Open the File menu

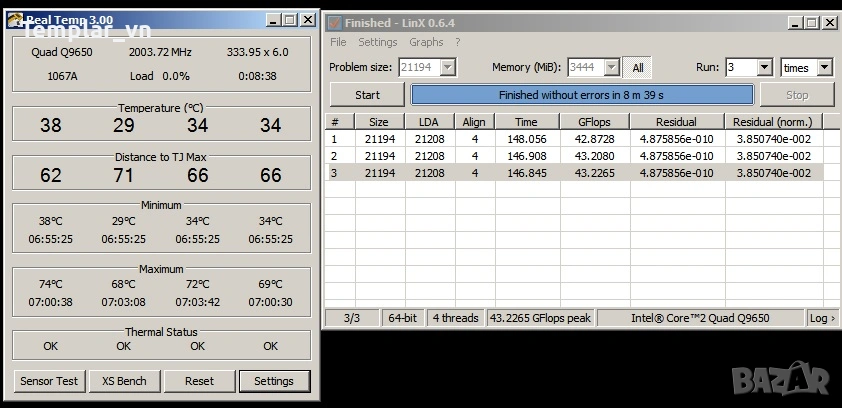338,42
